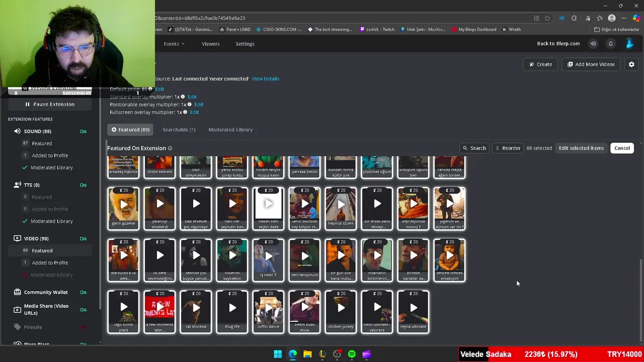Toggle the Firesale feature switch

pyautogui.click(x=83, y=327)
